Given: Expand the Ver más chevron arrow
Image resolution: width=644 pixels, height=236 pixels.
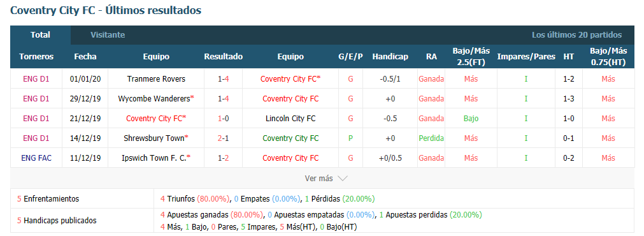Looking at the screenshot, I should (343, 179).
